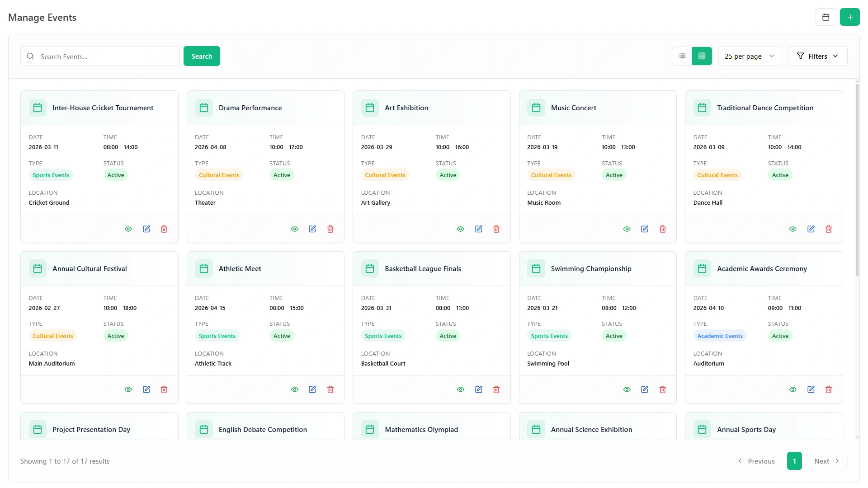Click the Showing 1 to 17 results text
The height and width of the screenshot is (488, 868).
(65, 461)
